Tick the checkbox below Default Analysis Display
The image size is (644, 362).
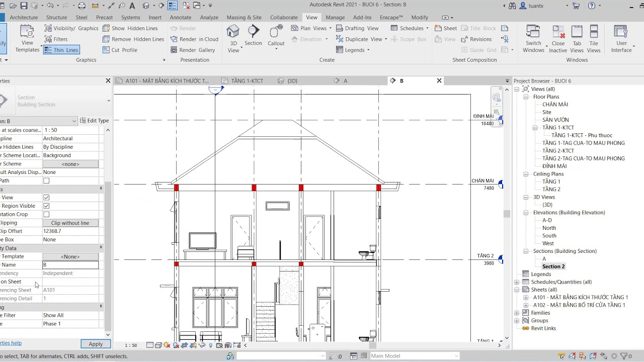pos(46,180)
